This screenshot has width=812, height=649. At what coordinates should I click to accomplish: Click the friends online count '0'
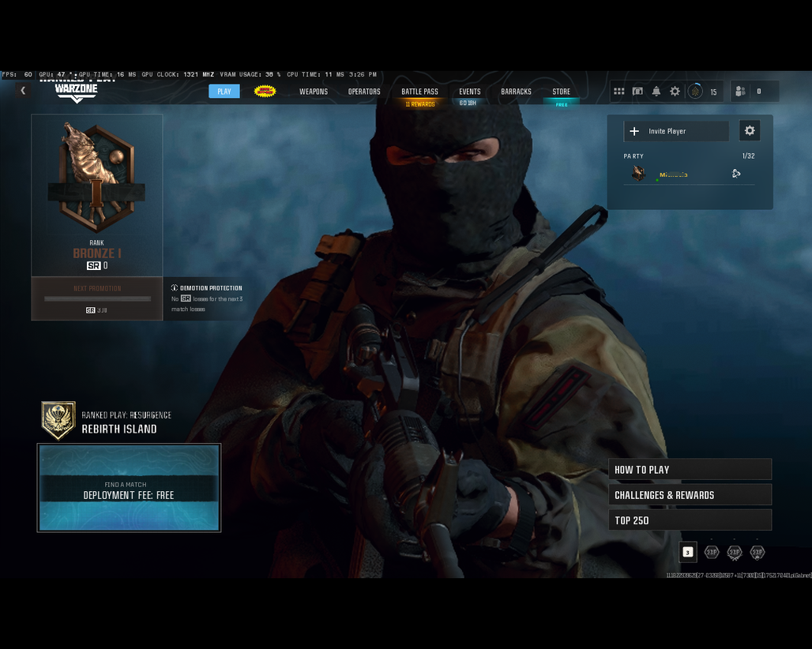tap(758, 92)
